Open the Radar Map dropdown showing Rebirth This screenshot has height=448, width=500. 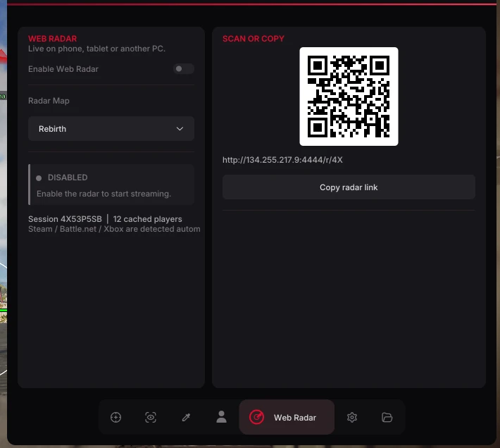point(111,129)
